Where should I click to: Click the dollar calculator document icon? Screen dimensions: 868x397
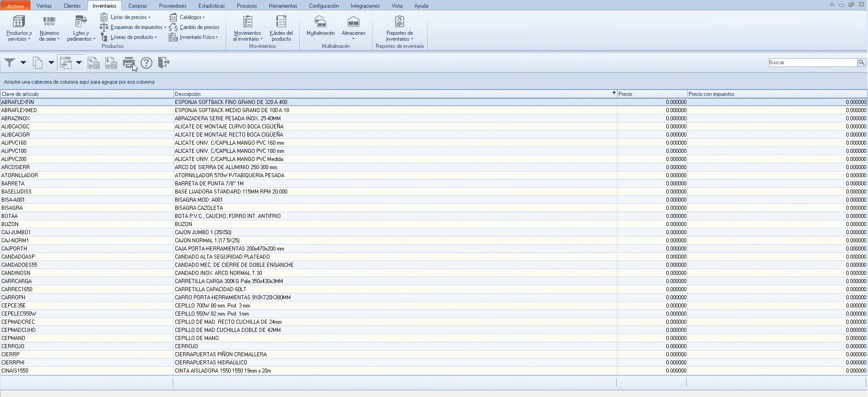pos(111,63)
